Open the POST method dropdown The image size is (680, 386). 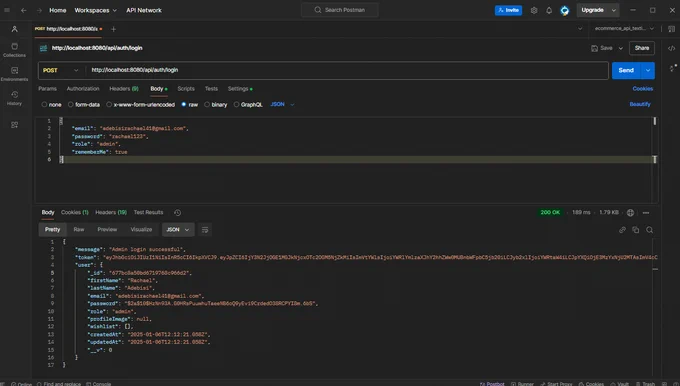click(61, 70)
